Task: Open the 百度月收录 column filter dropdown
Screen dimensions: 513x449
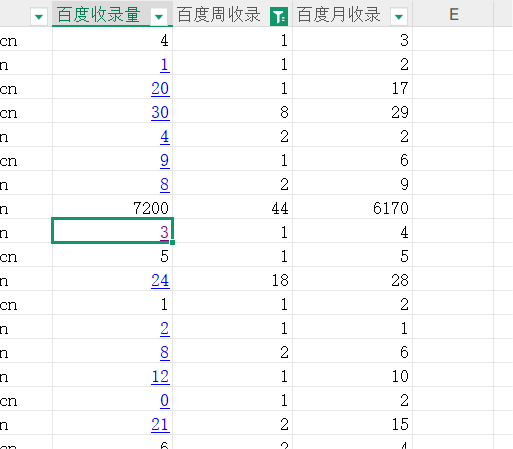Action: click(x=399, y=16)
